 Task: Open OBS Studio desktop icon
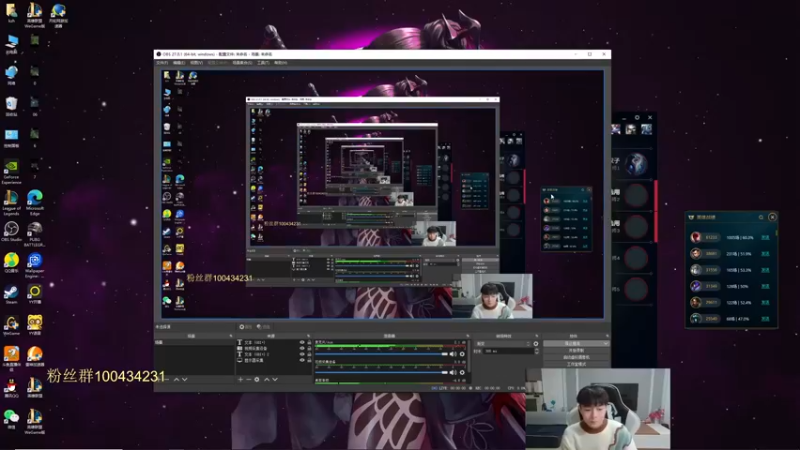coord(11,231)
